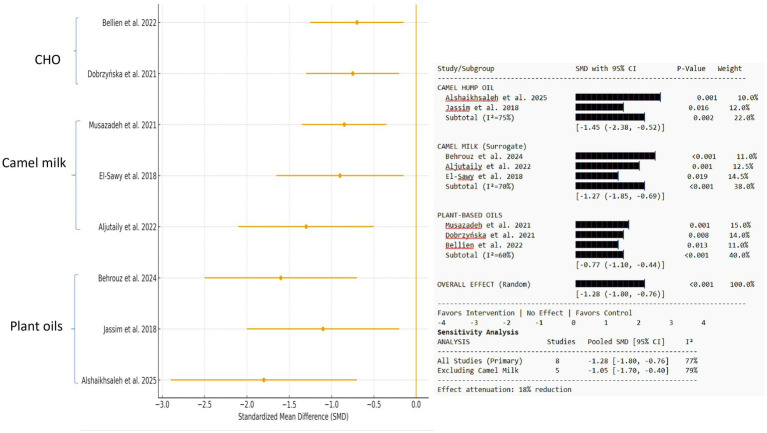
Task: Click the Plant oils group label
Action: [36, 326]
